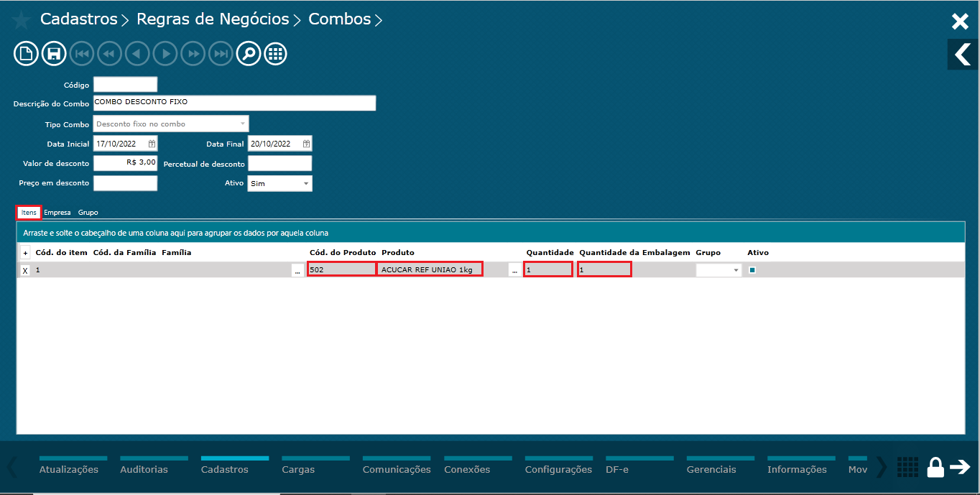Click the exit arrow icon in the bottom bar

(960, 467)
